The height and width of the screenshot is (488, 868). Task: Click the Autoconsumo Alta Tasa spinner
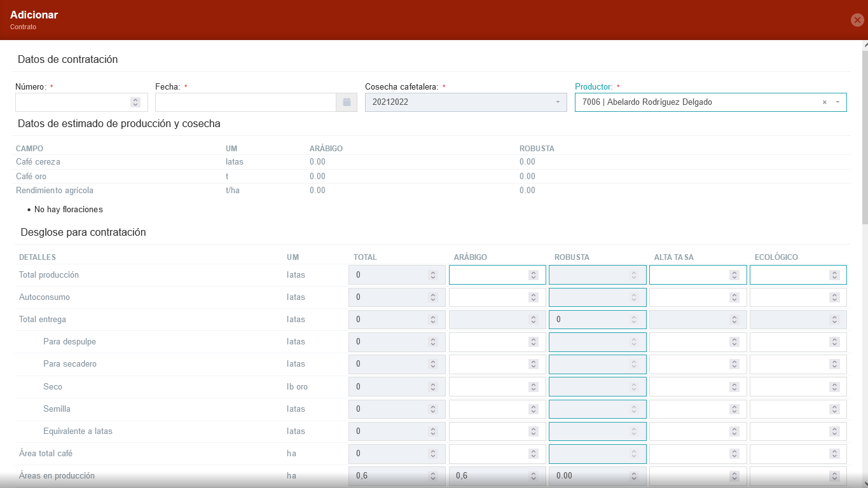734,297
